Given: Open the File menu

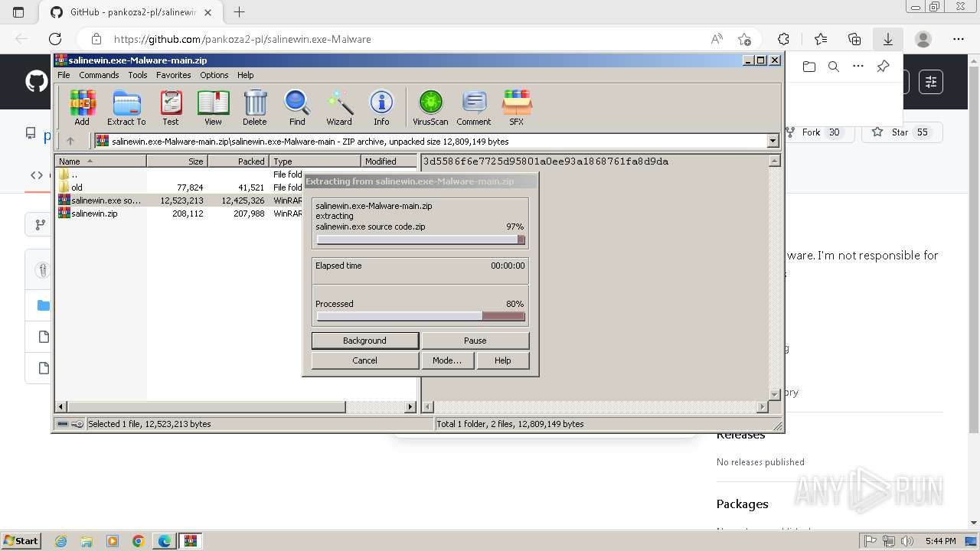Looking at the screenshot, I should point(64,75).
